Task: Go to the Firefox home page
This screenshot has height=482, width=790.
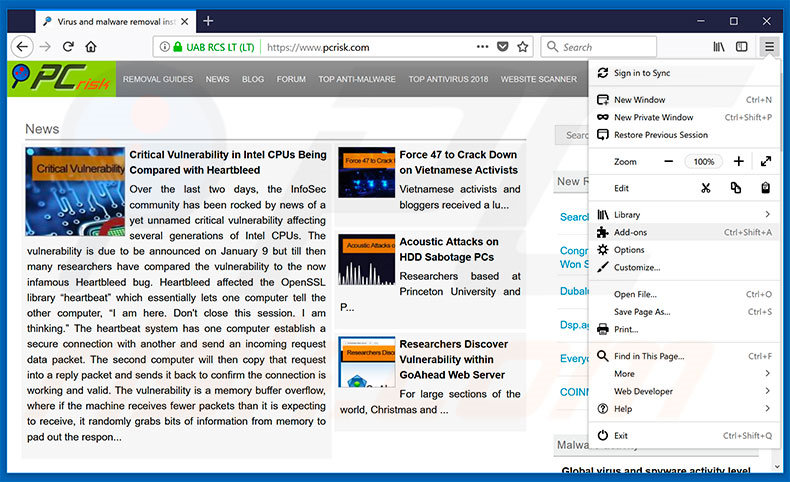Action: (91, 47)
